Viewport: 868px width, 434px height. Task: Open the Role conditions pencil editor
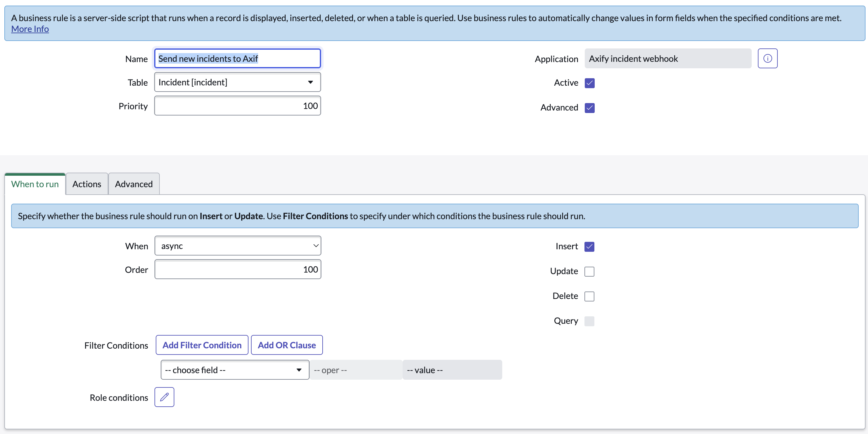point(164,397)
